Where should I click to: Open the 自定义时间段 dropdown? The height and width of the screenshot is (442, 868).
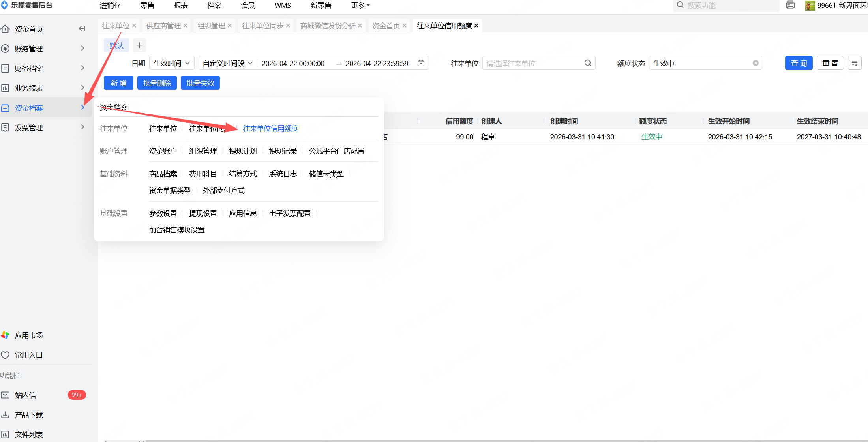pos(227,63)
